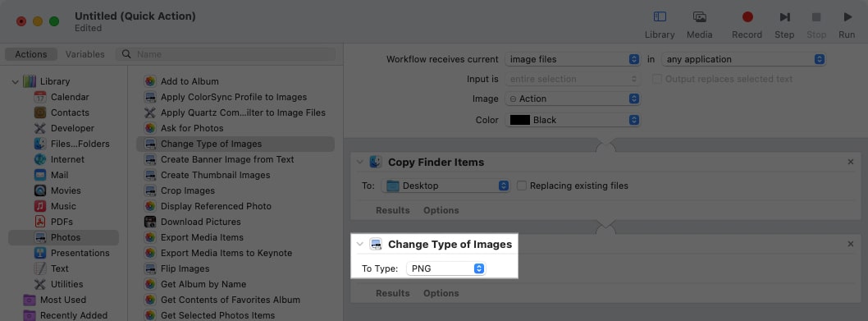868x321 pixels.
Task: Select Display Referenced Photo action
Action: coord(216,206)
